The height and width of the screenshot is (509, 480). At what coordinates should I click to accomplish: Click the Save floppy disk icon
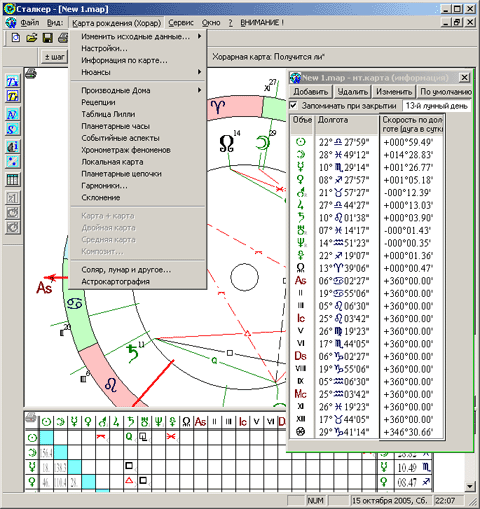tap(47, 38)
